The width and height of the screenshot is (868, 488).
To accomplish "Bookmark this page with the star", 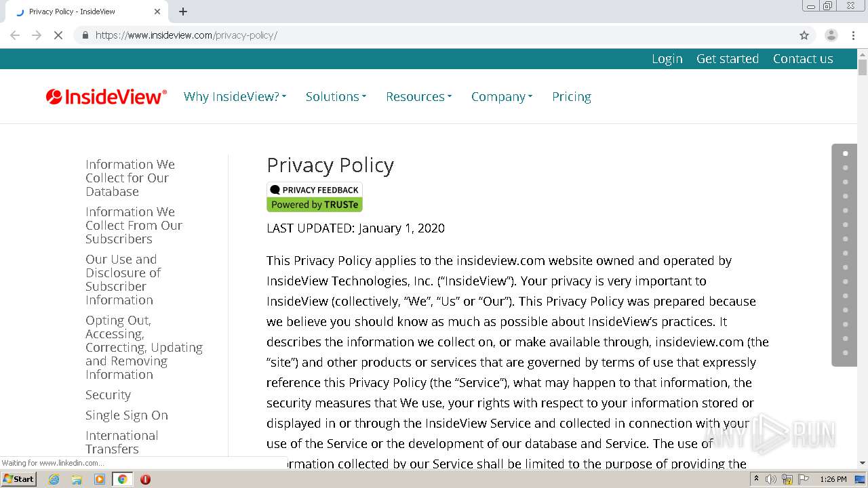I will click(804, 35).
